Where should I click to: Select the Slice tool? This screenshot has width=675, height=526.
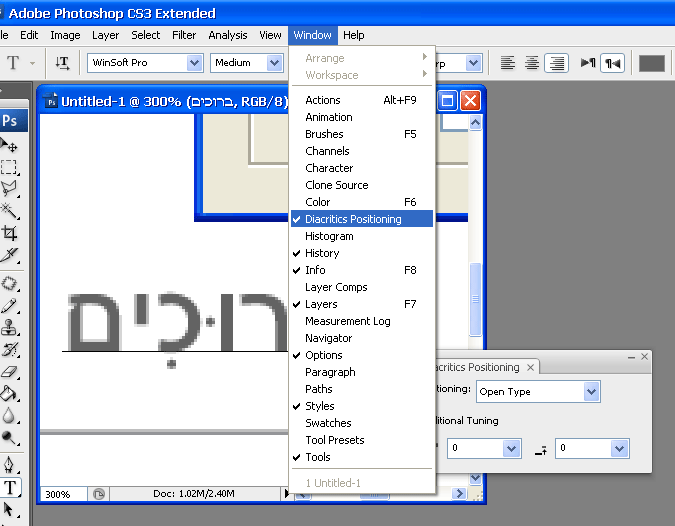tap(9, 255)
